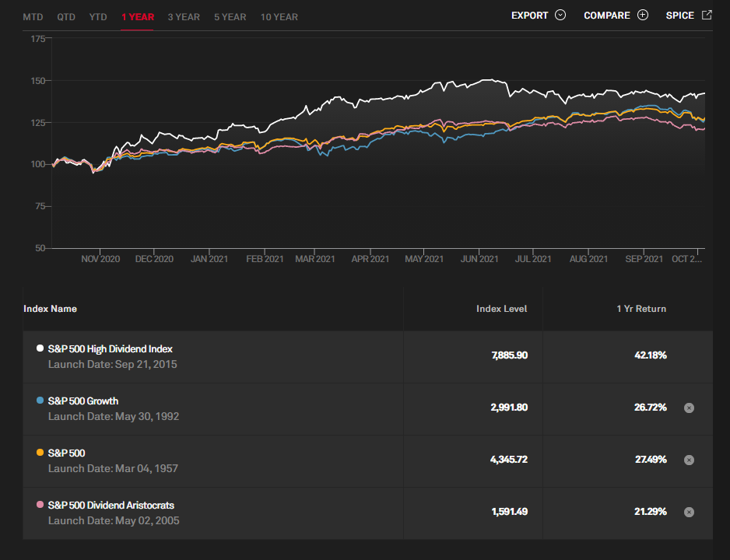Screen dimensions: 730x560
Task: Select the index level value 4,345.72
Action: click(x=509, y=460)
